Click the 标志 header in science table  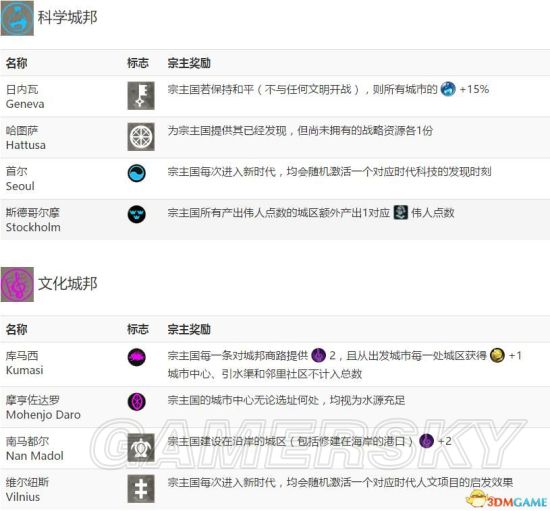(138, 63)
